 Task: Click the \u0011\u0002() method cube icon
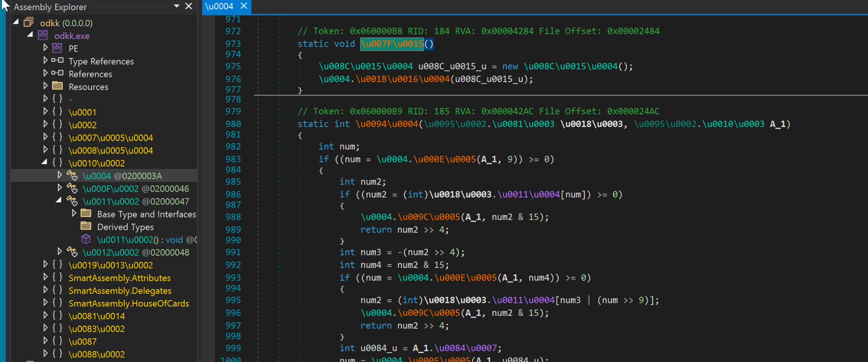86,239
